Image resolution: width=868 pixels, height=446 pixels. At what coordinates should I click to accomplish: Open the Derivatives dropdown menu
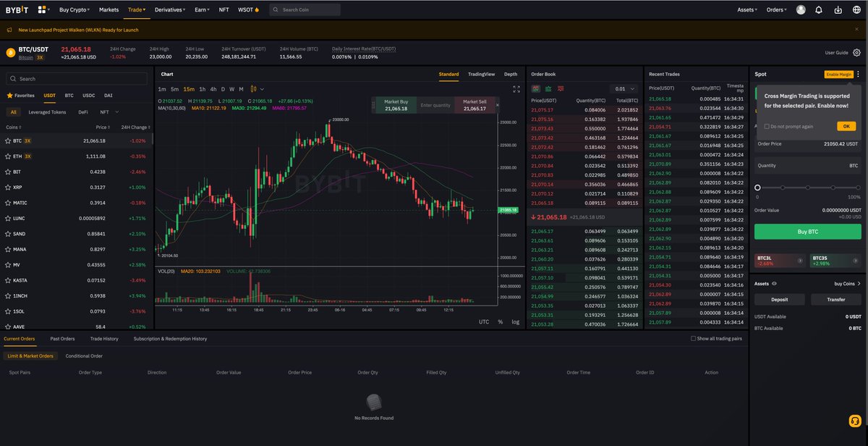[x=170, y=10]
